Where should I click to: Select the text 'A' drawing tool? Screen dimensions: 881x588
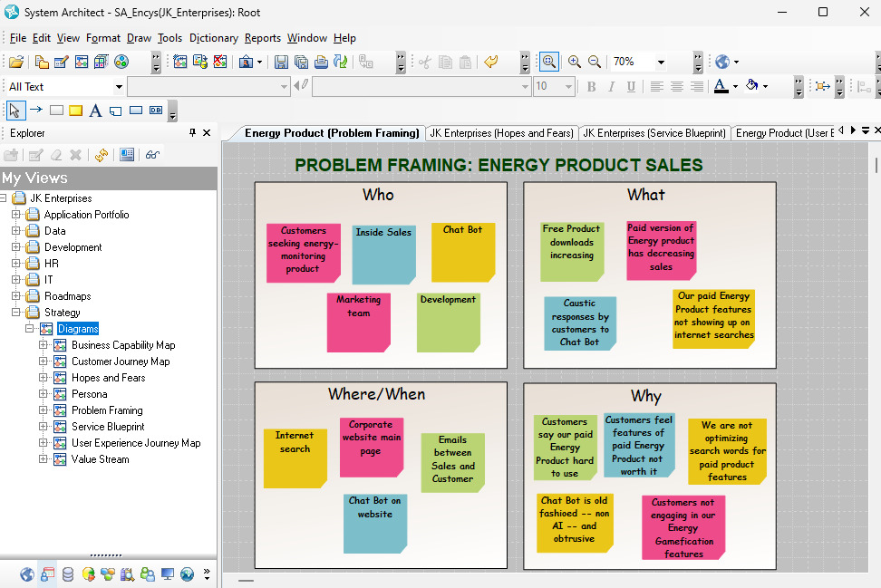[x=95, y=111]
